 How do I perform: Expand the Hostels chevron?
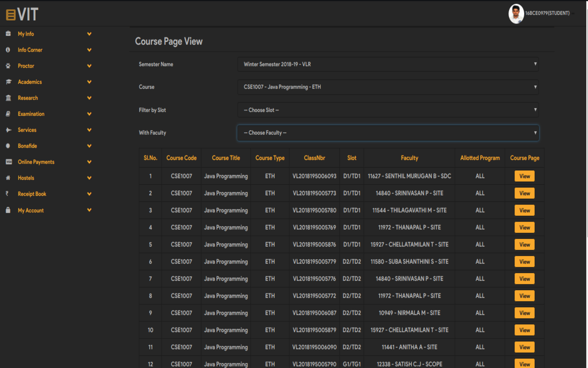(89, 178)
